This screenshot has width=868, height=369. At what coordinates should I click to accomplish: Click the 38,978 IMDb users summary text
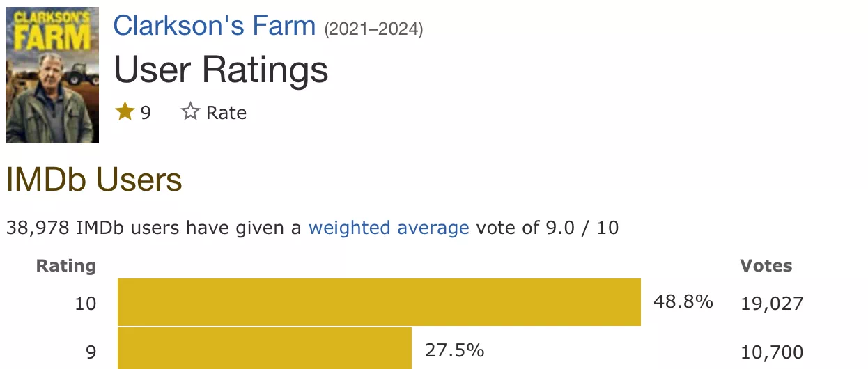click(x=312, y=228)
